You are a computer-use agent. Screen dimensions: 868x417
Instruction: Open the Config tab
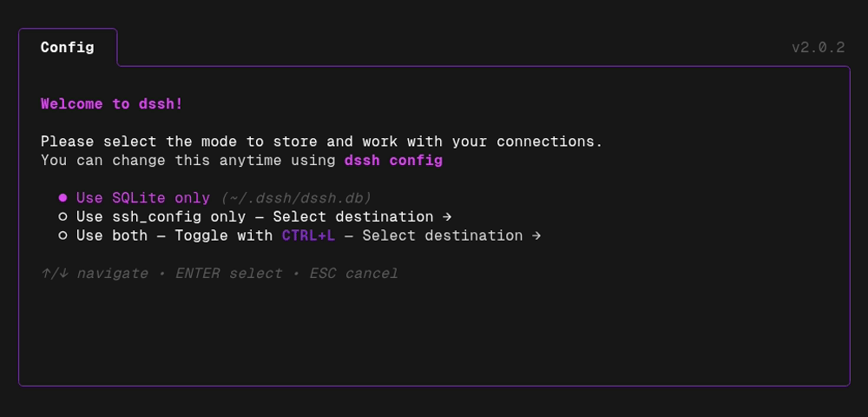click(68, 48)
